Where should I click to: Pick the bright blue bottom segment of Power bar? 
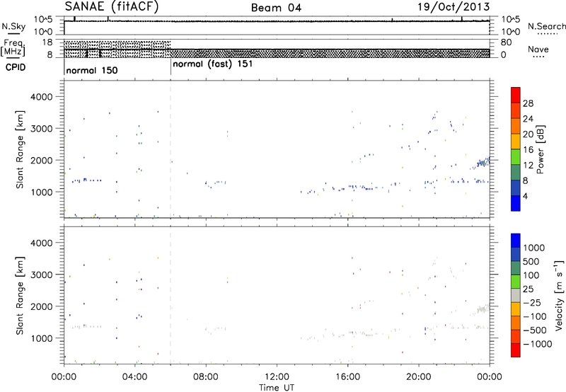(516, 203)
